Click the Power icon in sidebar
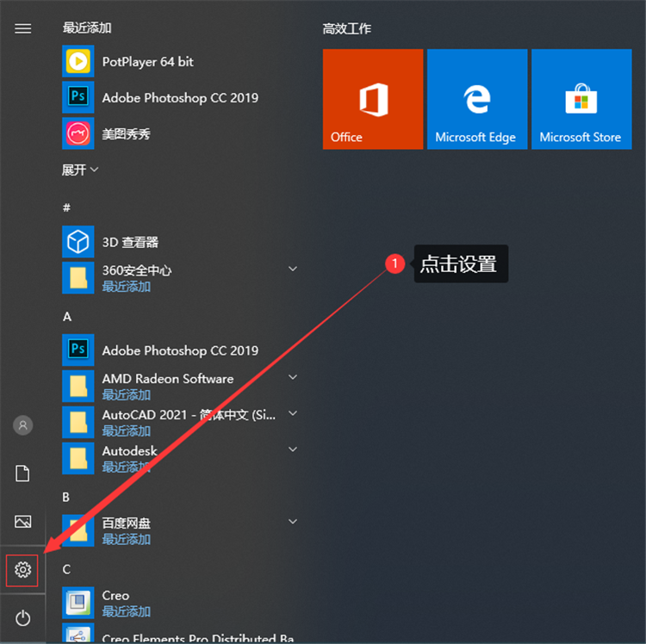Screen dimensions: 646x644 click(x=22, y=618)
